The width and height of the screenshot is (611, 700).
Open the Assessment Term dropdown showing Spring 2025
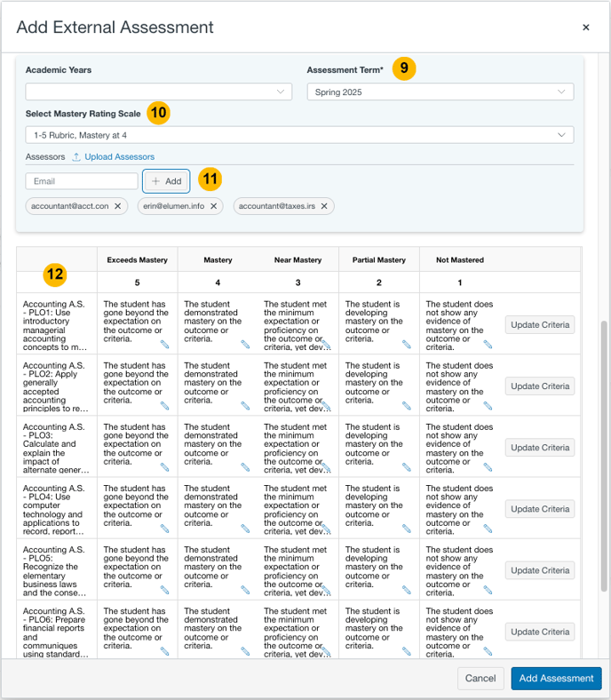(440, 91)
